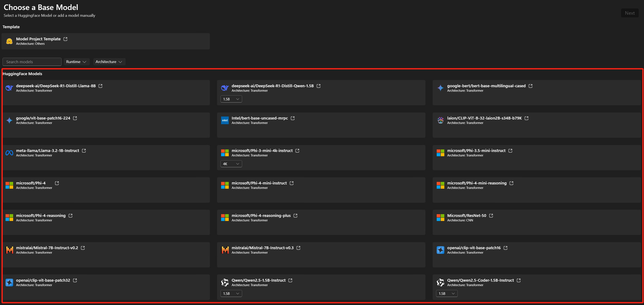
Task: Open the external link for Microsoft/ResNet-50
Action: pos(491,215)
